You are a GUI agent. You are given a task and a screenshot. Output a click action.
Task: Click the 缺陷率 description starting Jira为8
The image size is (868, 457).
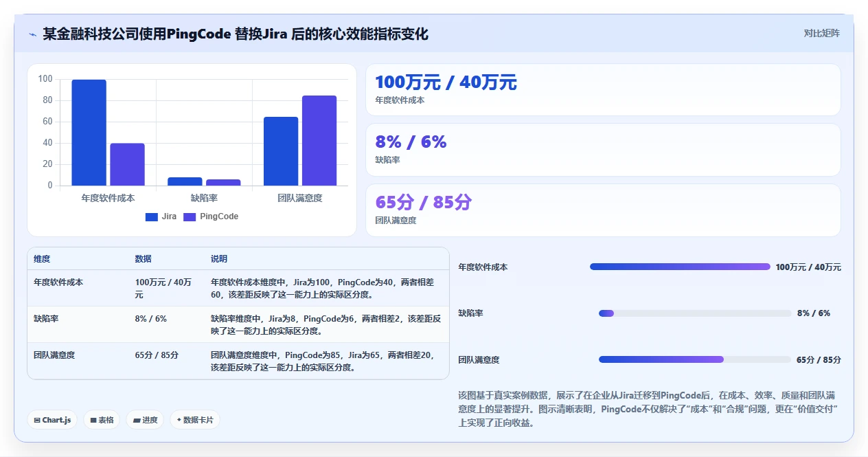pyautogui.click(x=326, y=324)
